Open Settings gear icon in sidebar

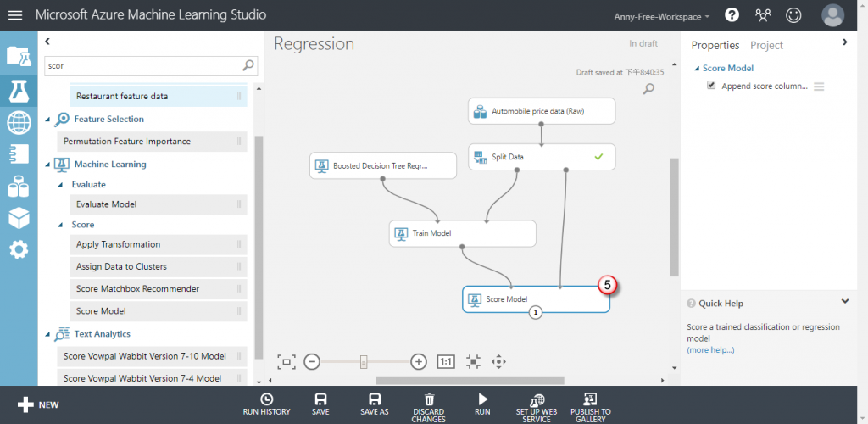(x=19, y=250)
